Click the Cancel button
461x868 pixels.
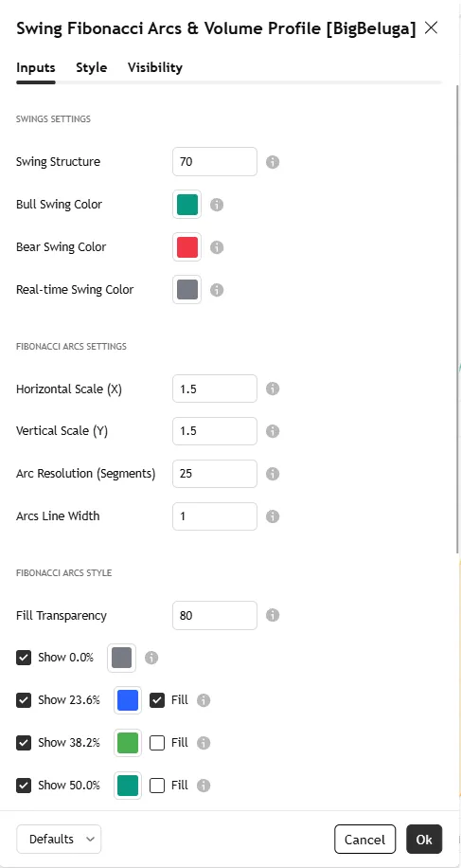click(364, 840)
